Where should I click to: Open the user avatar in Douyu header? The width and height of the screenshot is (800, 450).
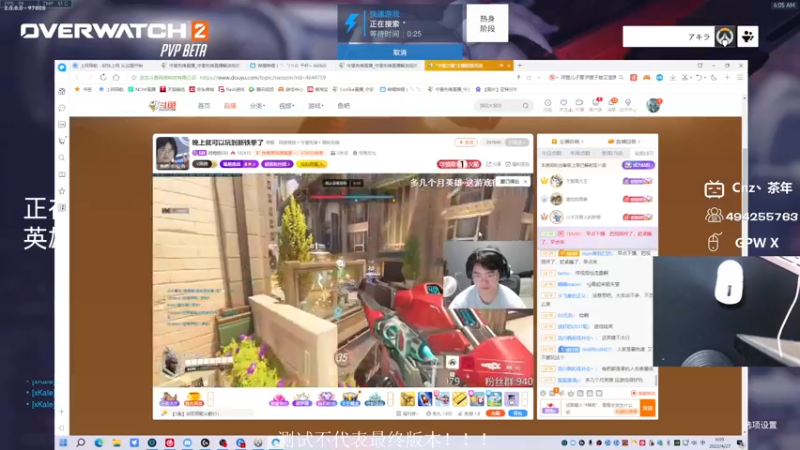[653, 105]
